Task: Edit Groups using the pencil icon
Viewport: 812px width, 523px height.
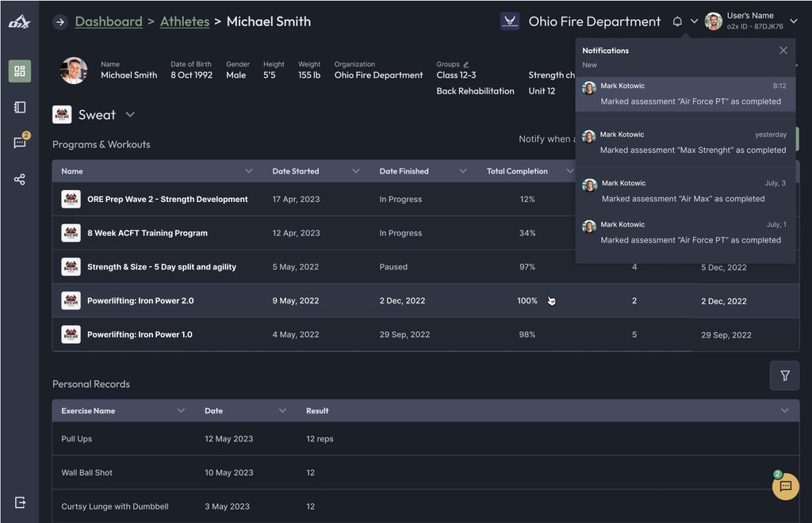Action: coord(466,64)
